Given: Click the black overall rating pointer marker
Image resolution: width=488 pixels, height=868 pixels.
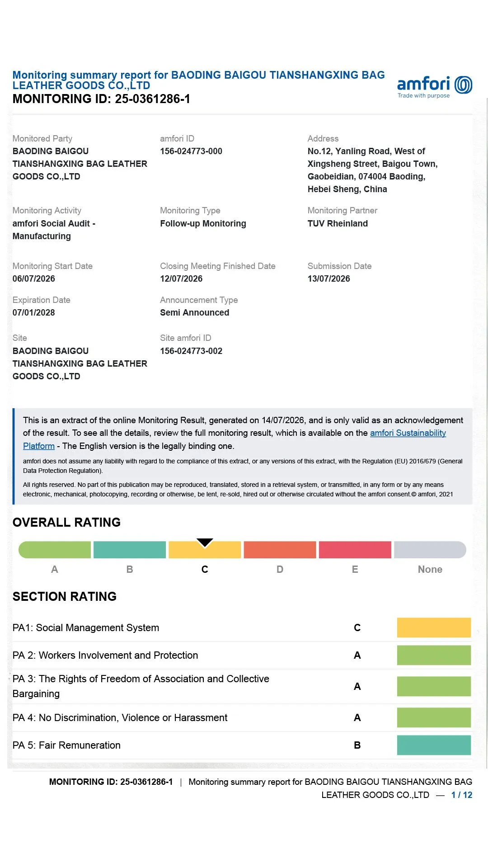Looking at the screenshot, I should tap(205, 542).
